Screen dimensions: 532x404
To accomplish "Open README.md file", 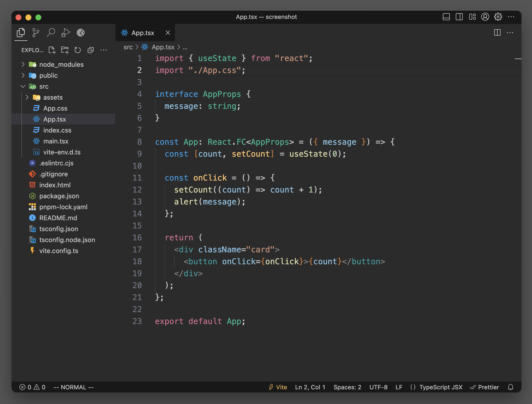I will coord(63,218).
